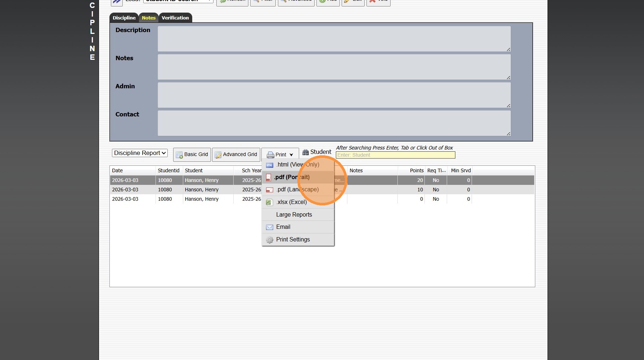
Task: Select .pdf (Landscape) from Print menu
Action: tap(298, 190)
